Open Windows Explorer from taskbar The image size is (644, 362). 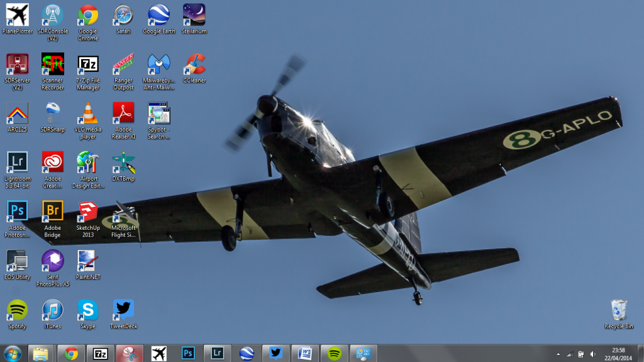41,353
